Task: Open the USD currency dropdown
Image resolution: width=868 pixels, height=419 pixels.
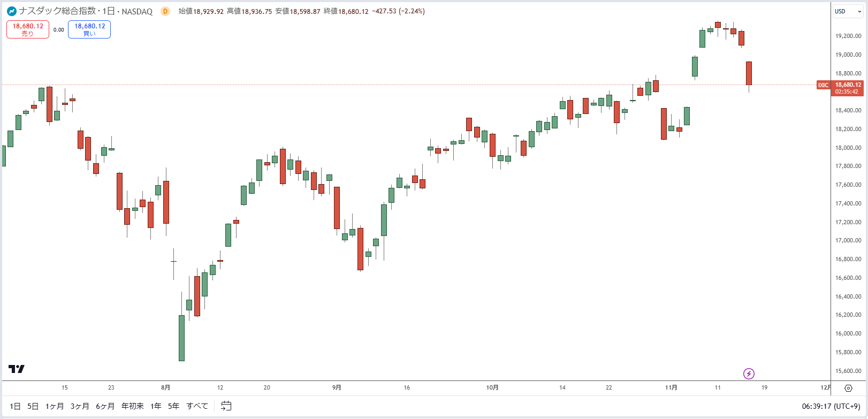Action: click(x=848, y=11)
